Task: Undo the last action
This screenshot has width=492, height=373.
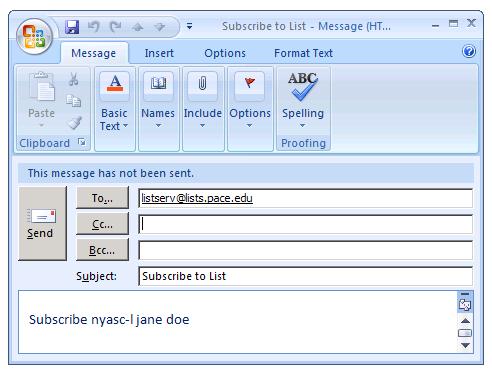Action: [94, 27]
